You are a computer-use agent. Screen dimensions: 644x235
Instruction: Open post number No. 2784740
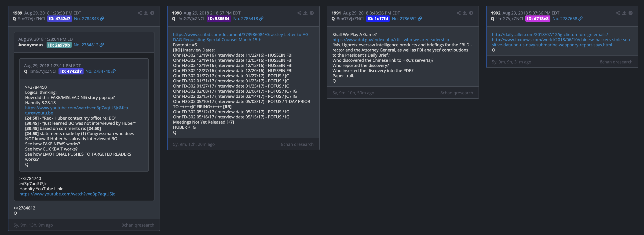click(x=98, y=71)
